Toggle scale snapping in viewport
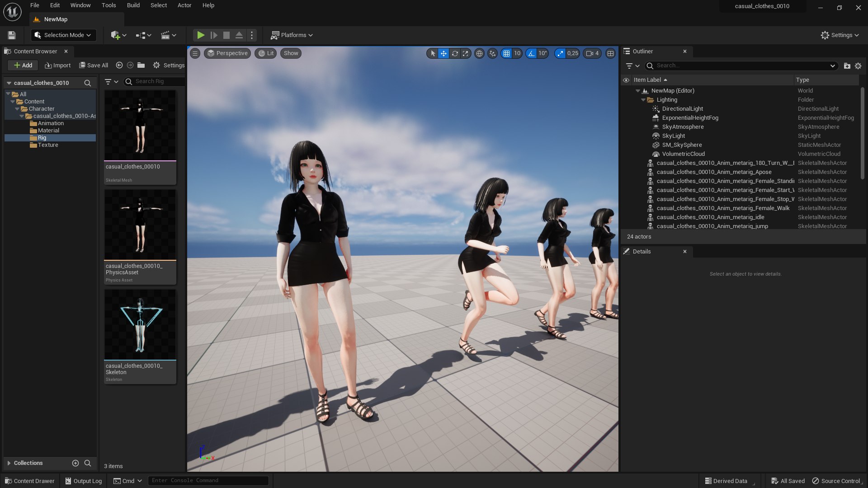This screenshot has width=868, height=488. point(560,53)
